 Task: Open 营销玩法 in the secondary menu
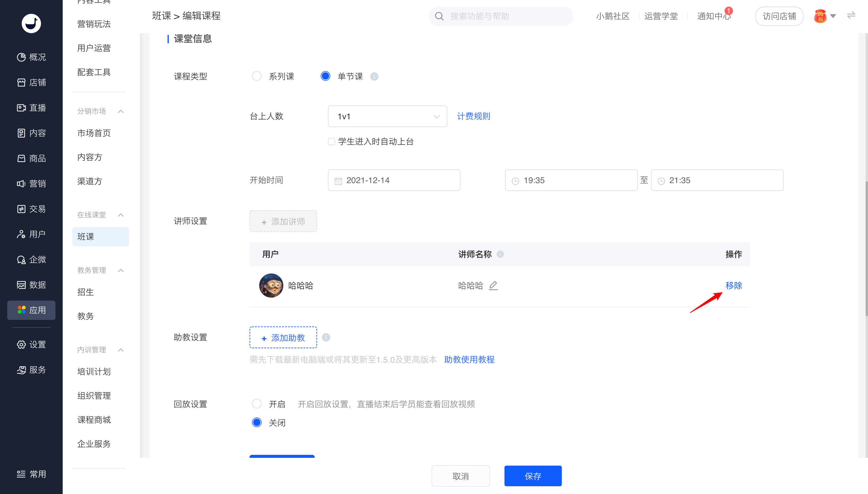tap(94, 24)
